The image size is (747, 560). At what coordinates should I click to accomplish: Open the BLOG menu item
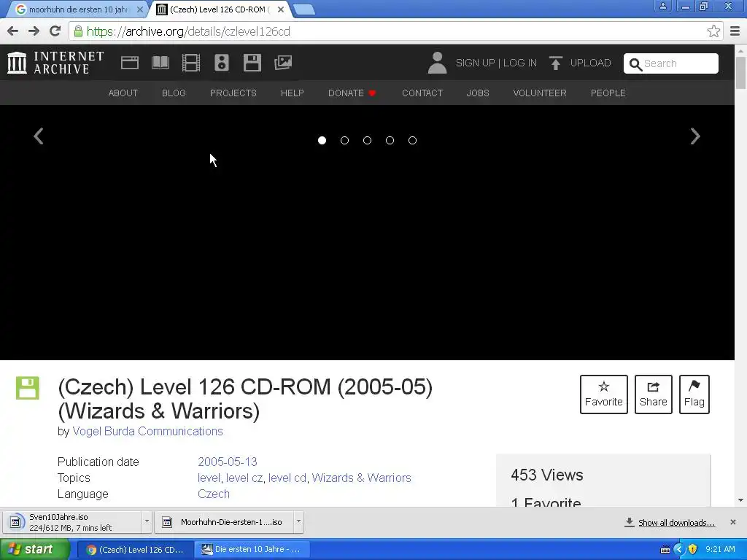point(174,93)
